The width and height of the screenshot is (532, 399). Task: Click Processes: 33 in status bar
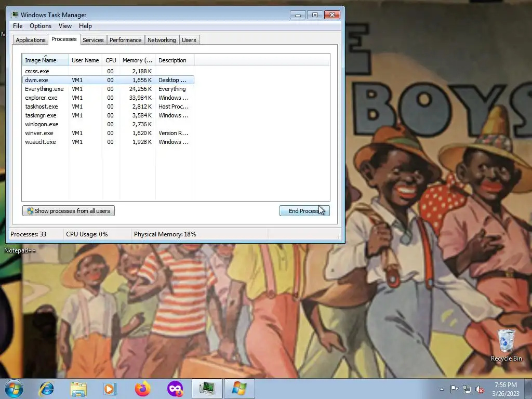tap(28, 234)
